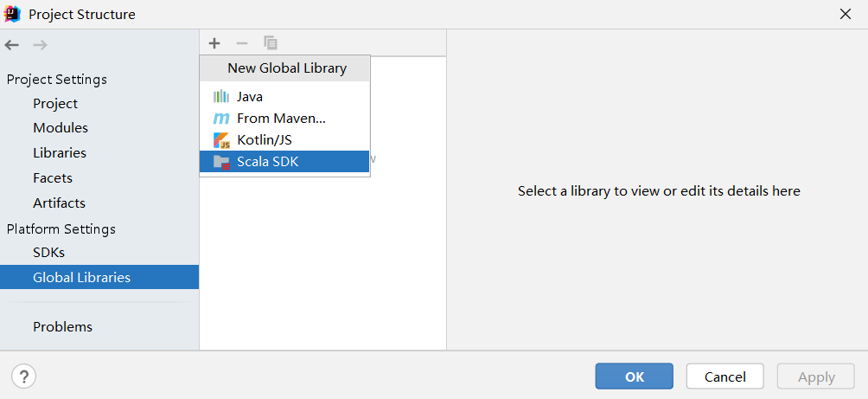Go forward with the right arrow
Screen dimensions: 868x399
click(40, 45)
